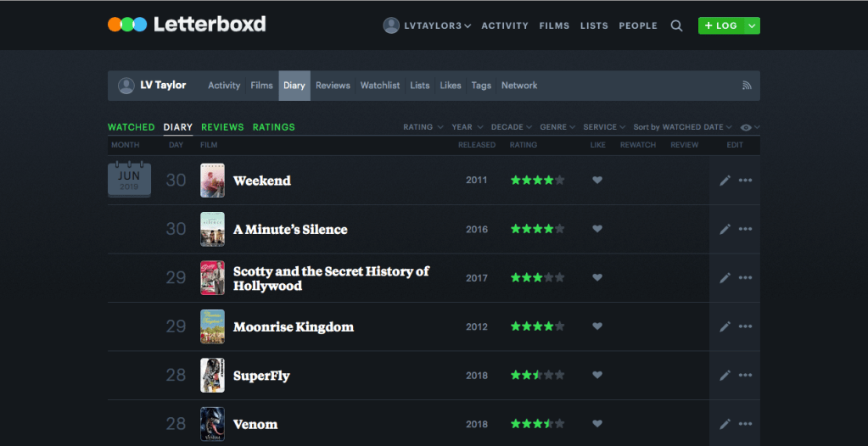Open the three-dot menu for Venom
Screen dimensions: 868x446
point(745,424)
